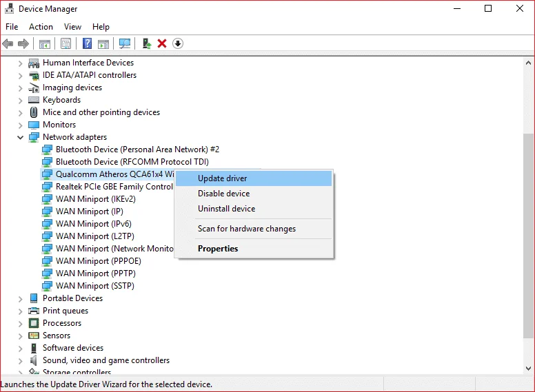The width and height of the screenshot is (535, 392).
Task: Open the Help menu
Action: 101,27
